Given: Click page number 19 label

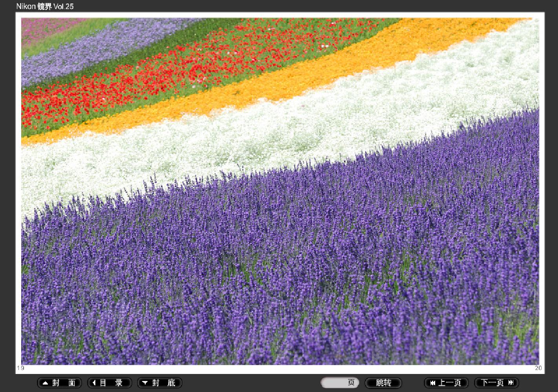Looking at the screenshot, I should 20,368.
